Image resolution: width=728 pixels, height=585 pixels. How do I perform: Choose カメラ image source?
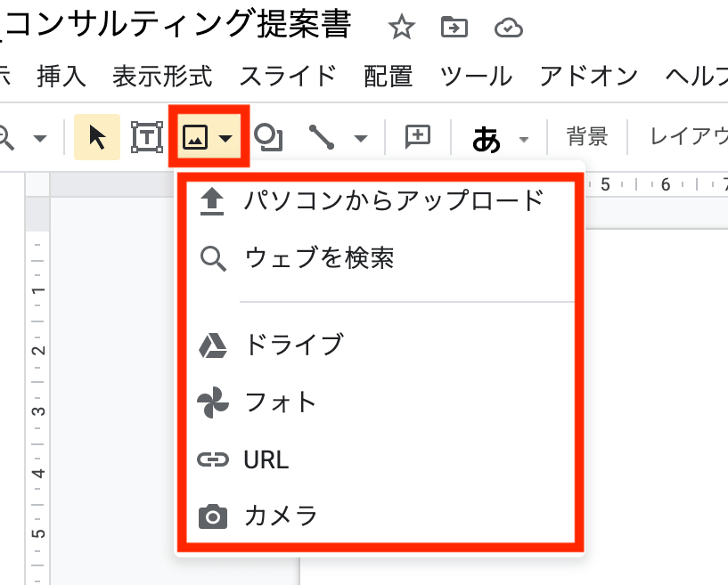pyautogui.click(x=380, y=516)
